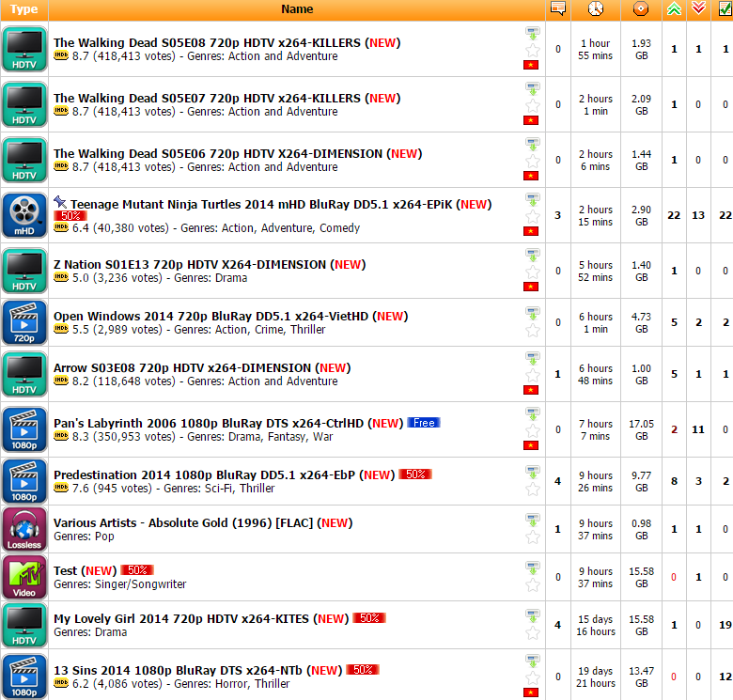
Task: Click size 17.05 GB cell
Action: tap(641, 430)
